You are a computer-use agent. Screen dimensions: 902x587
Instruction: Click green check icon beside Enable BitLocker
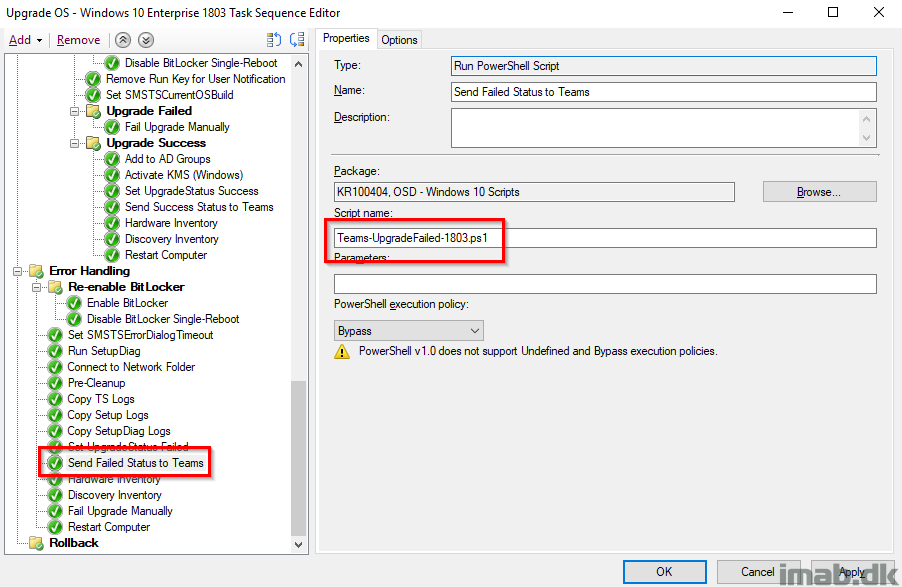pyautogui.click(x=74, y=303)
